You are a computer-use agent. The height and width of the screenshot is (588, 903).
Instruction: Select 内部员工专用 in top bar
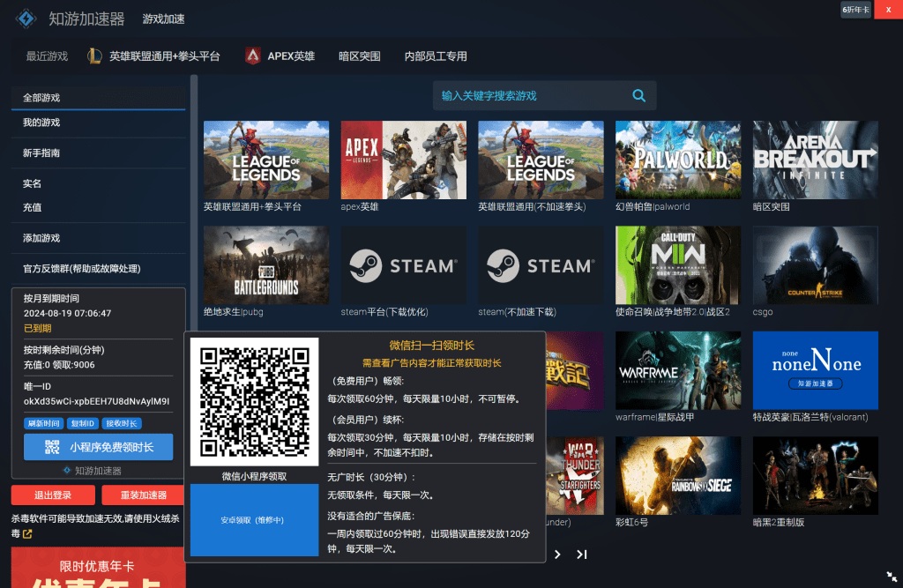pyautogui.click(x=436, y=56)
